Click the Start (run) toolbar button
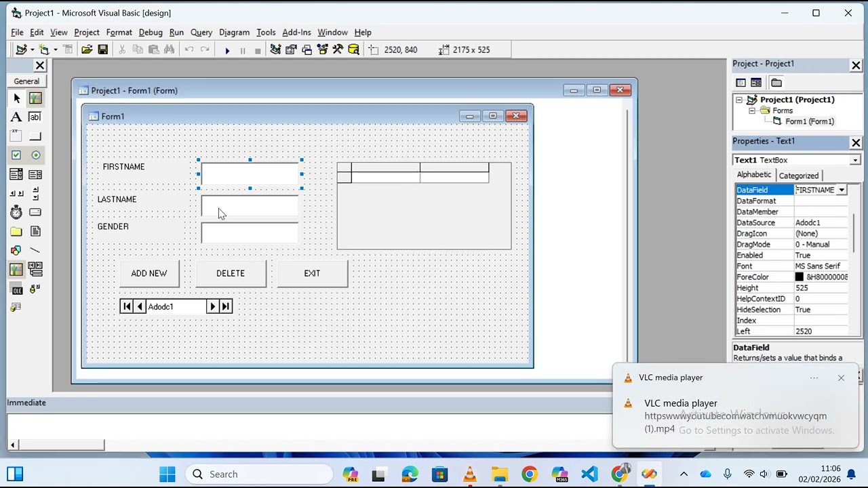Image resolution: width=868 pixels, height=488 pixels. [x=227, y=50]
